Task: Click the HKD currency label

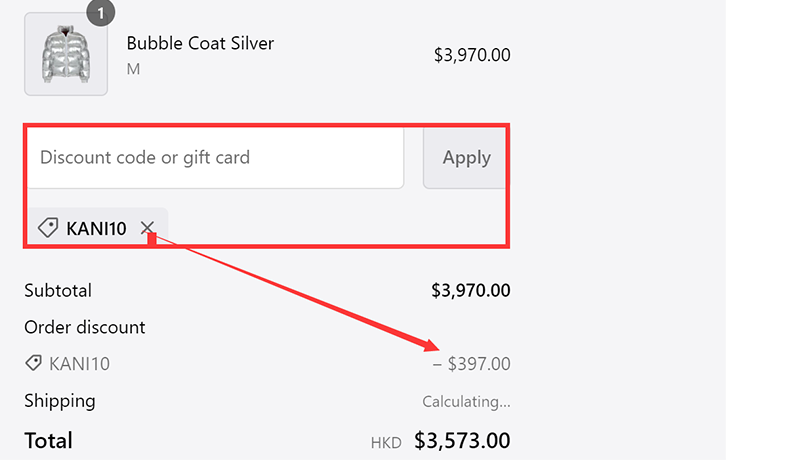Action: coord(386,442)
